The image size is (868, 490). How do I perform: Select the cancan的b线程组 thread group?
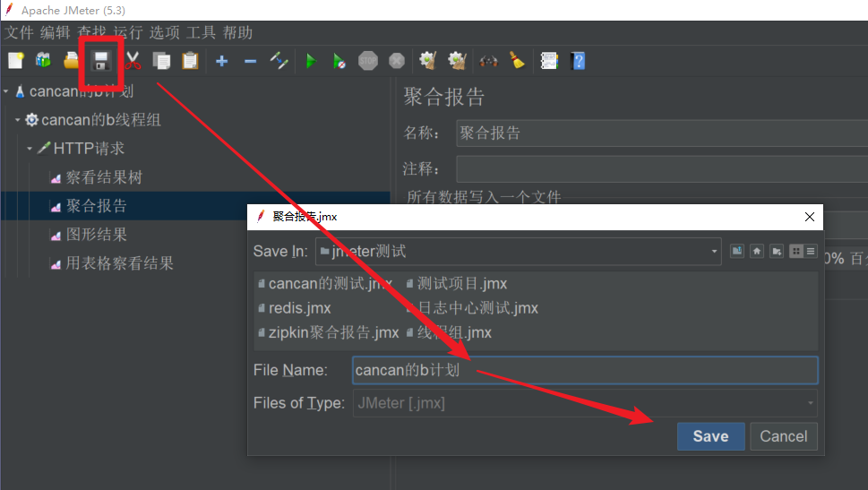100,120
